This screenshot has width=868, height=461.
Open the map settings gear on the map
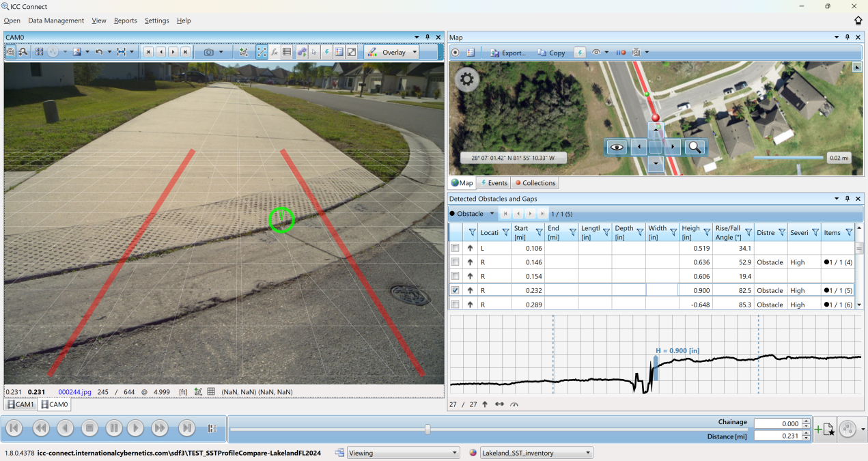(466, 79)
